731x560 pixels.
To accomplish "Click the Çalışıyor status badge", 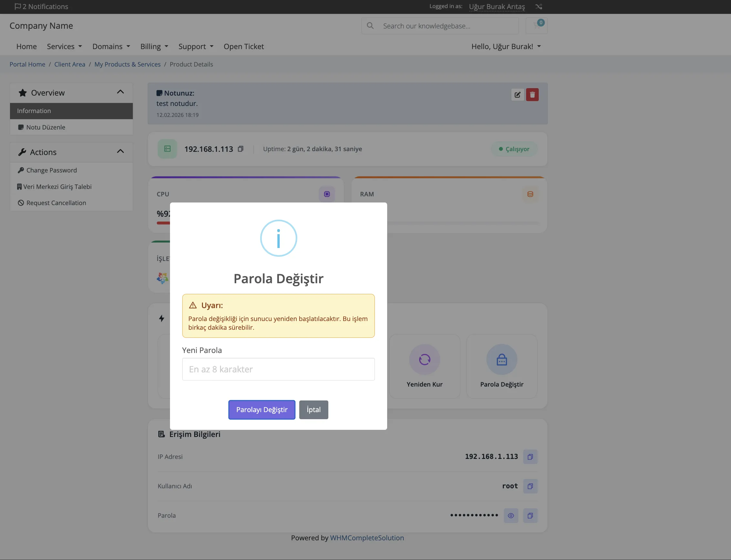I will pos(514,149).
